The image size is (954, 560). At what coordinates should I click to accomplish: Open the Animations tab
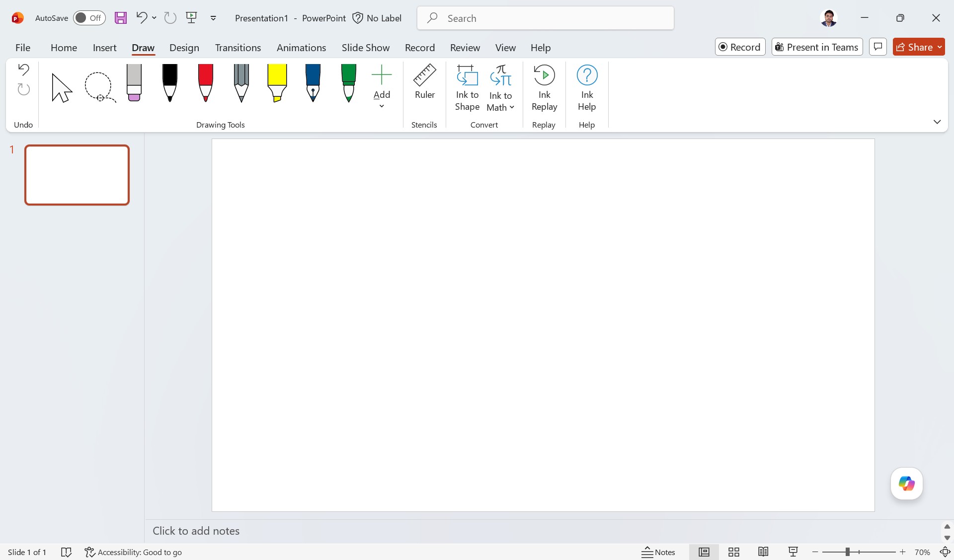[x=301, y=47]
